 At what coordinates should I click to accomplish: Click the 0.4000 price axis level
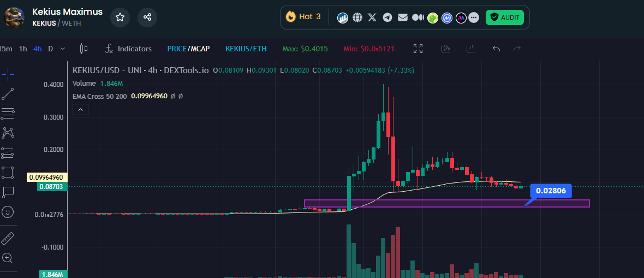[x=53, y=85]
